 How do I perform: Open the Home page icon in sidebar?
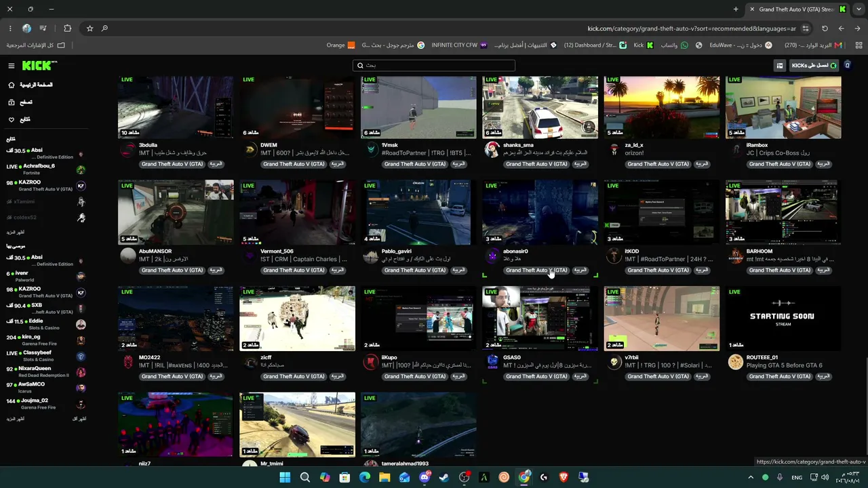12,85
